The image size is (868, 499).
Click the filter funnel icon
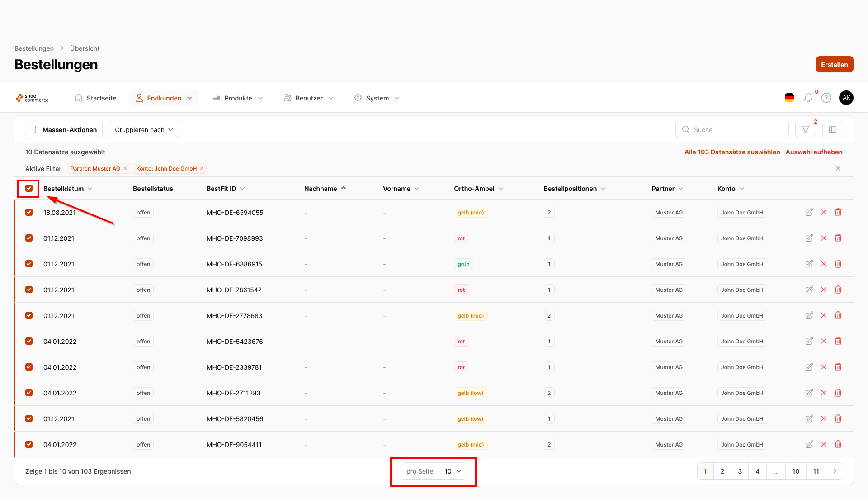805,130
